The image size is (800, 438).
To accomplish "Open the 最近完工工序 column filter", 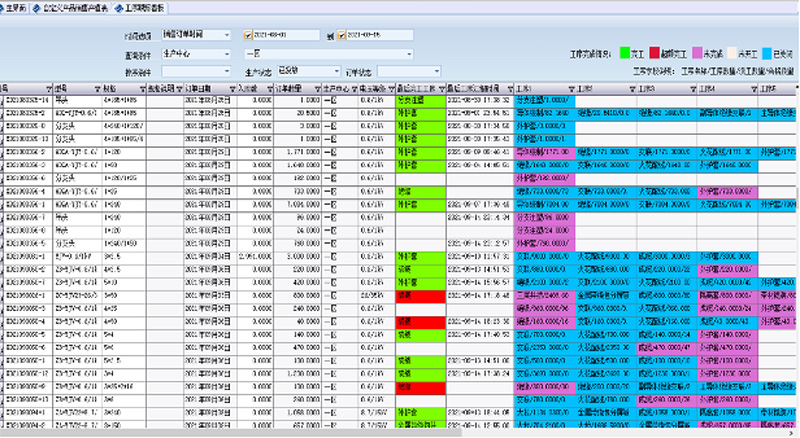I will [x=442, y=89].
